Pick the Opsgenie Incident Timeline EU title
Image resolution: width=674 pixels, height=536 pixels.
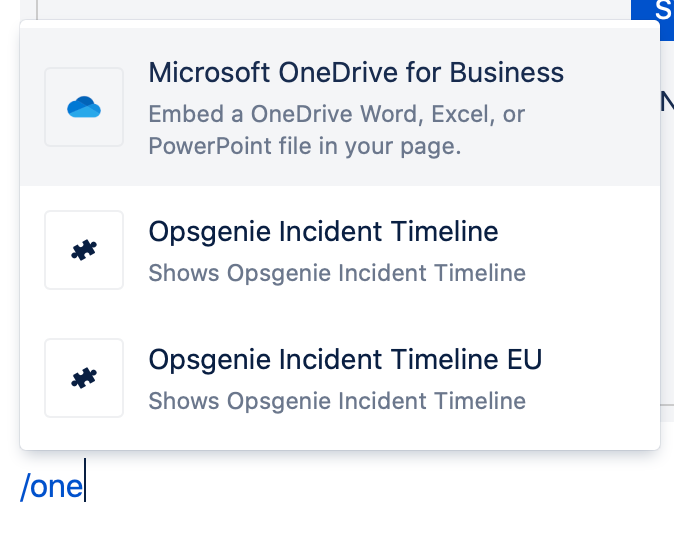pyautogui.click(x=345, y=360)
